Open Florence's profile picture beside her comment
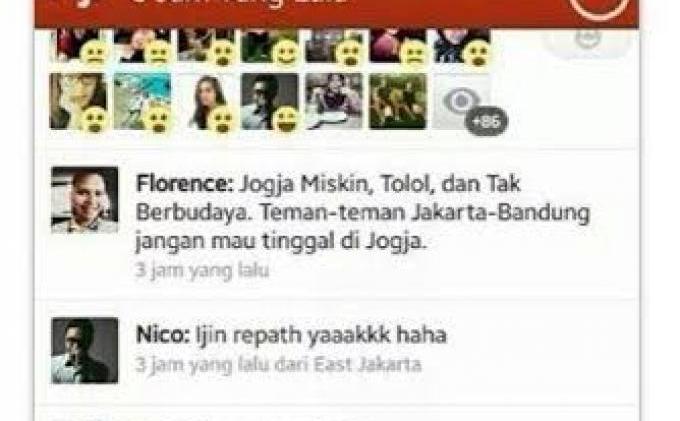 point(85,200)
